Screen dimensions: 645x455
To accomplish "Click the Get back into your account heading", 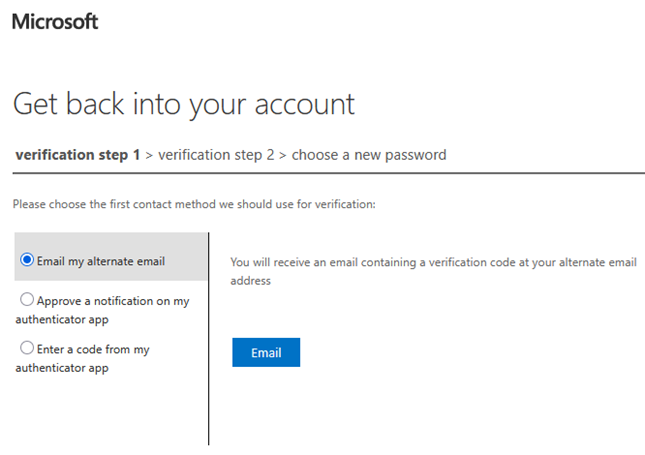I will tap(184, 103).
